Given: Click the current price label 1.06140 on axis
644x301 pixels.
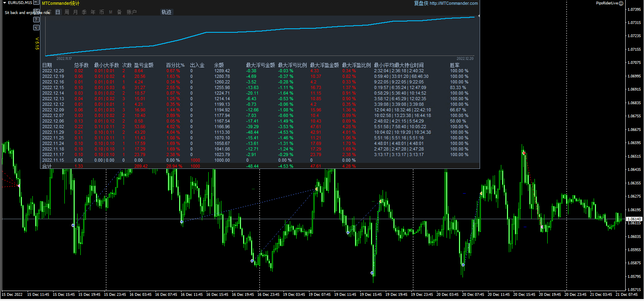Looking at the screenshot, I should 634,219.
